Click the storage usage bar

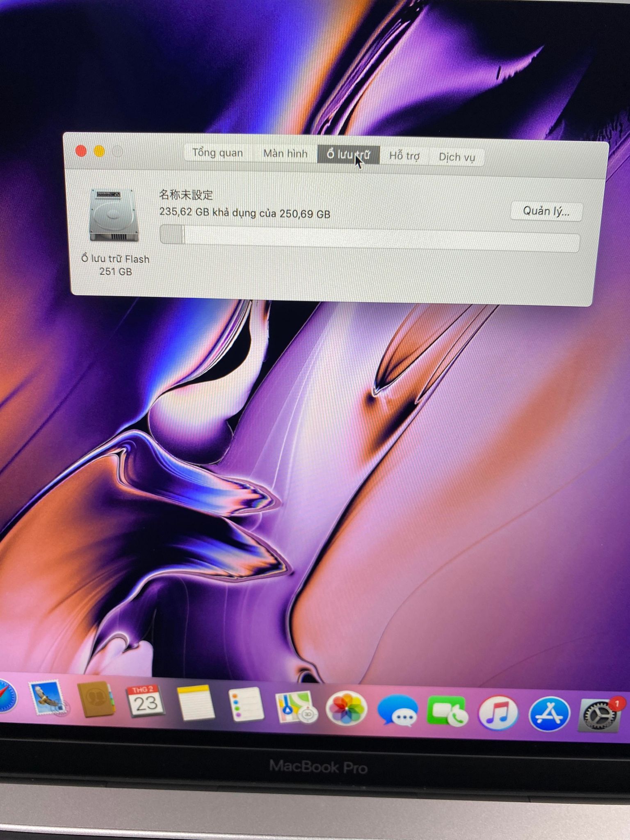369,239
